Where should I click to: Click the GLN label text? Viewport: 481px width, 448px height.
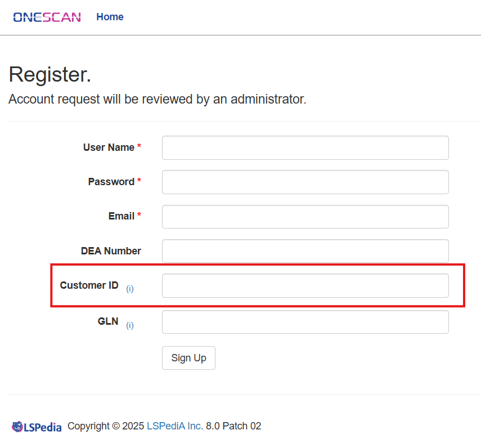(x=108, y=321)
